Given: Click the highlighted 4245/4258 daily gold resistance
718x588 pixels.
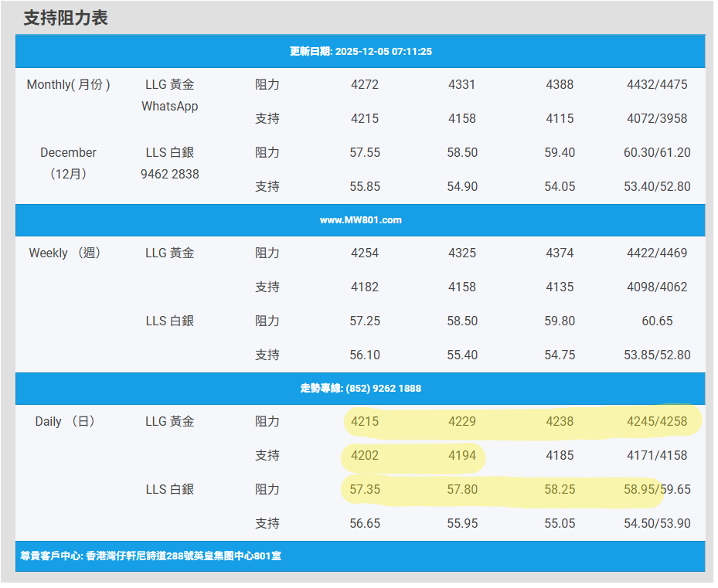Looking at the screenshot, I should tap(656, 422).
